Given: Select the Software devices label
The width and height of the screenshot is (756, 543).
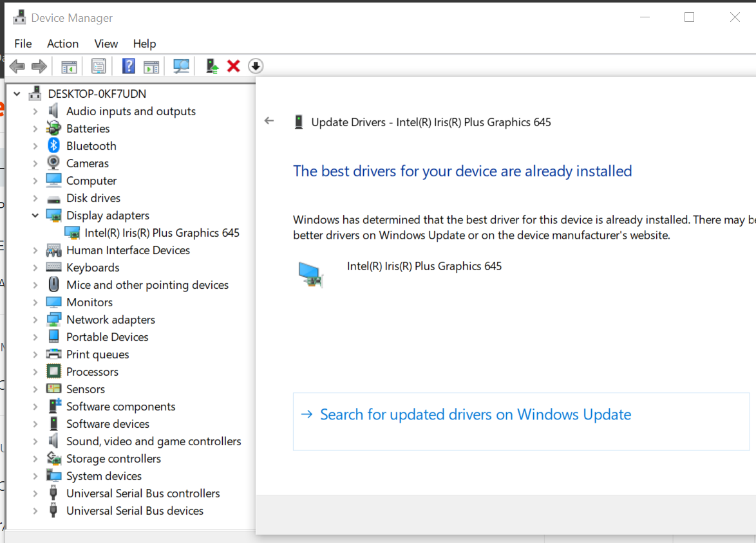Looking at the screenshot, I should (x=108, y=423).
